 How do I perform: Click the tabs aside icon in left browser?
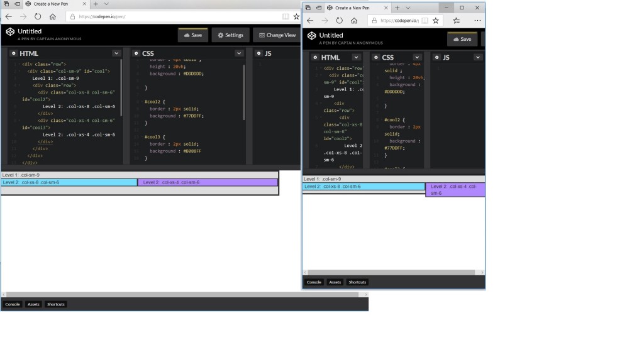click(x=6, y=4)
